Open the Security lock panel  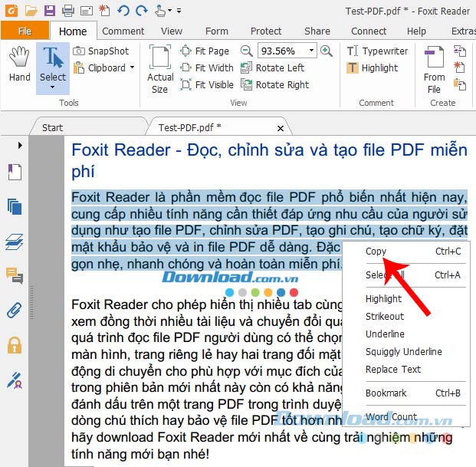15,345
